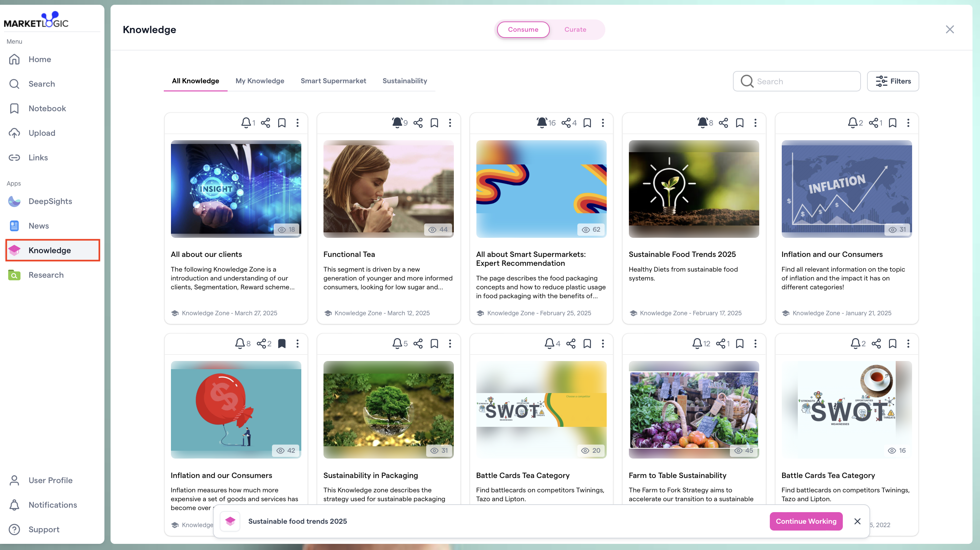Toggle bell on Sustainability in Packaging card
This screenshot has width=980, height=550.
tap(397, 344)
